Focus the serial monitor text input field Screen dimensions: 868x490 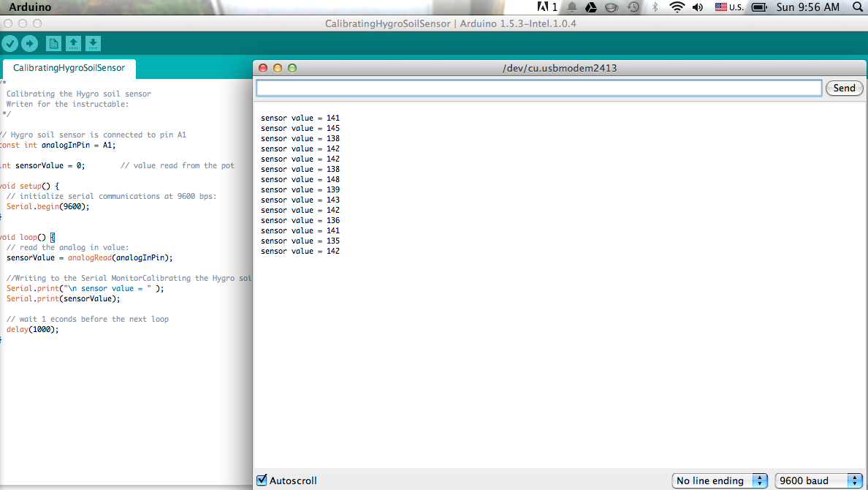(538, 88)
